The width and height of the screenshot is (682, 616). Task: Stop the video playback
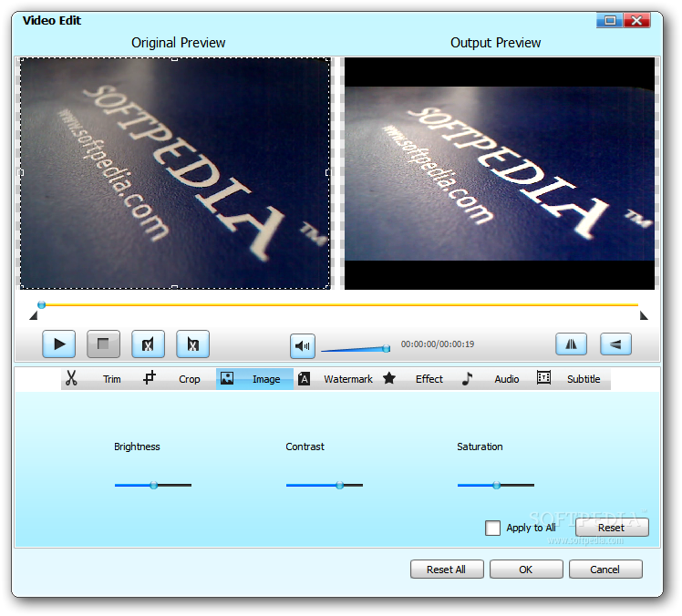coord(103,344)
